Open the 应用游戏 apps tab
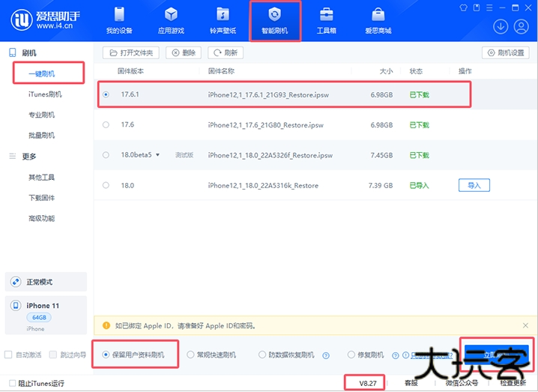 [171, 20]
